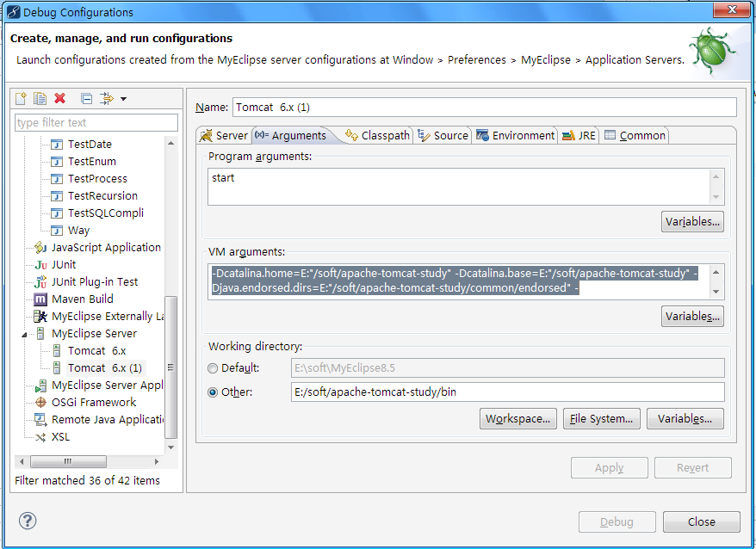Screen dimensions: 756x549
Task: Collapse the MyEclipse Server tree node
Action: tap(29, 334)
